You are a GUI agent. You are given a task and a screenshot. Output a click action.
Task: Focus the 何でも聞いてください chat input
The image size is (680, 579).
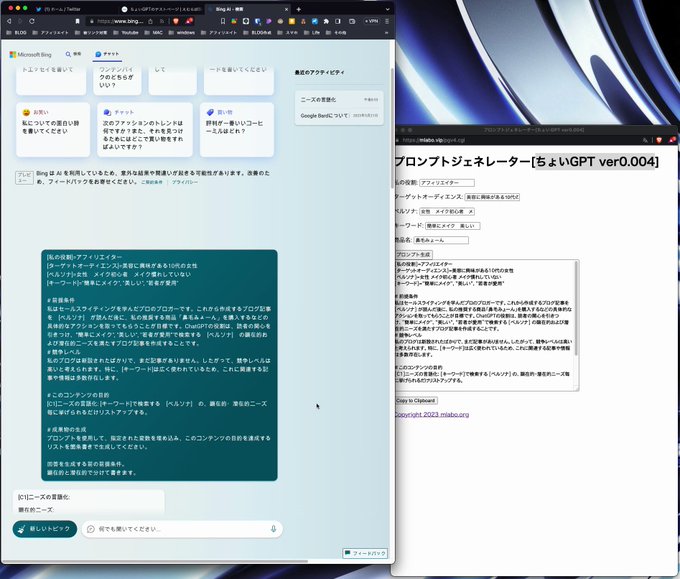point(182,529)
